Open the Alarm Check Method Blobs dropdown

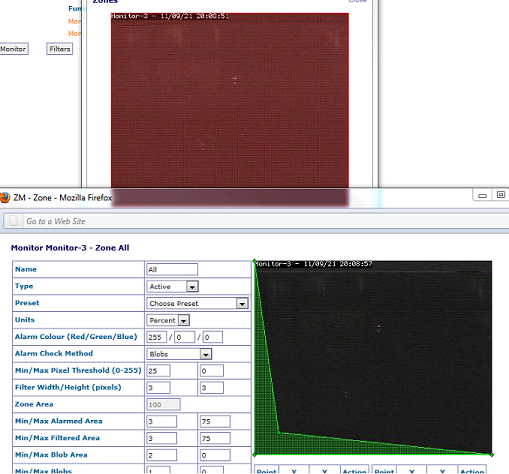click(179, 354)
